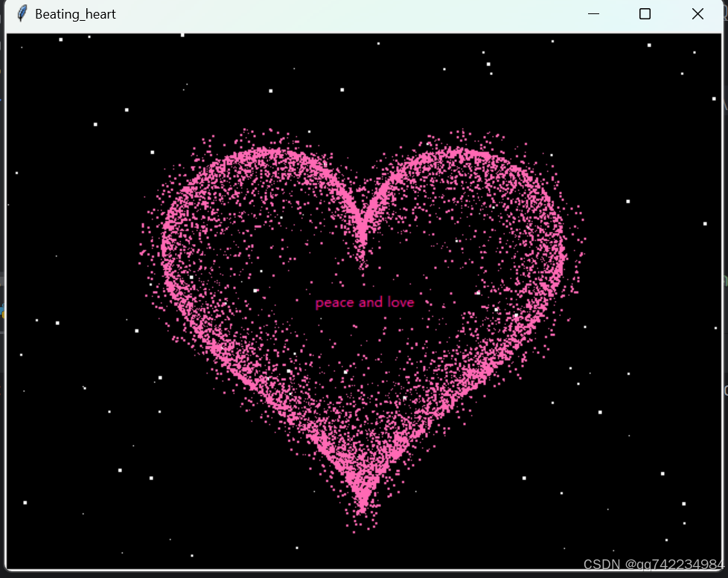The width and height of the screenshot is (728, 578).
Task: Click the word "love" inside the heart
Action: (400, 303)
